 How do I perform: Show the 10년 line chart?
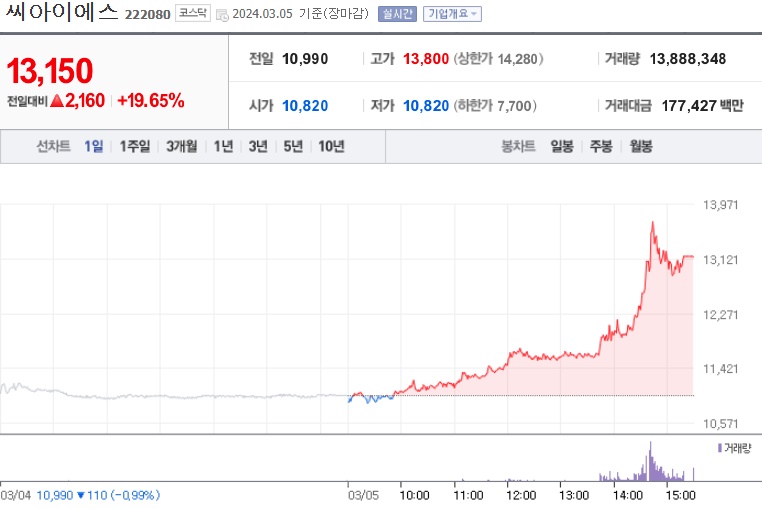(x=331, y=146)
